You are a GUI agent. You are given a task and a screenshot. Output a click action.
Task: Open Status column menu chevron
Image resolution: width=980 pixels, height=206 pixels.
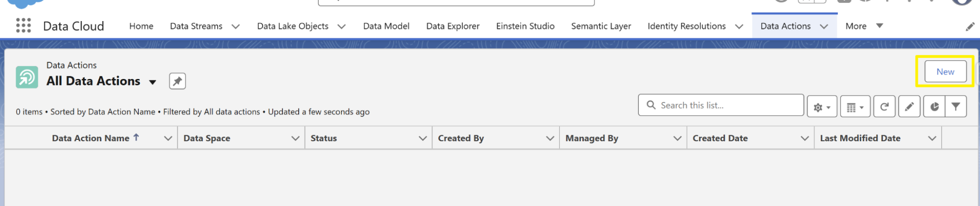(x=423, y=138)
